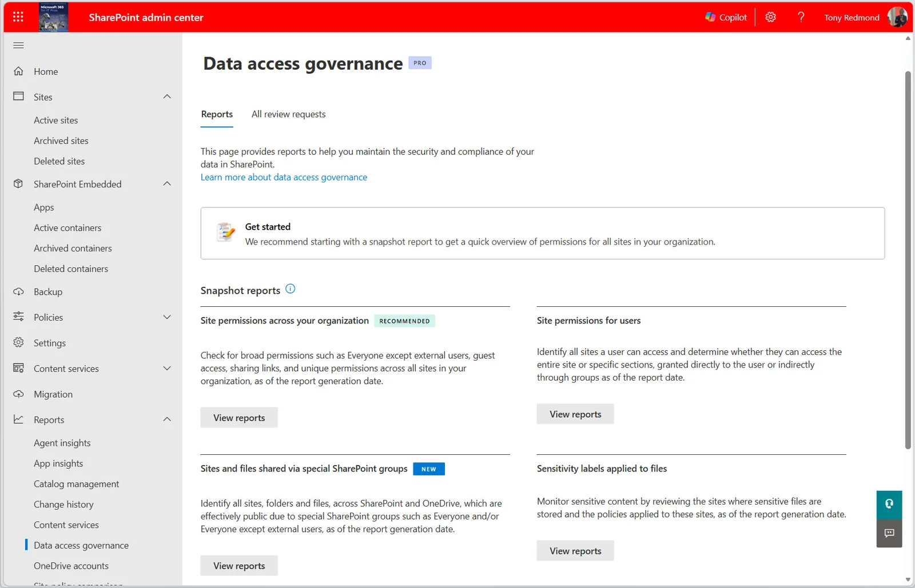The width and height of the screenshot is (915, 588).
Task: Switch to All review requests tab
Action: (288, 114)
